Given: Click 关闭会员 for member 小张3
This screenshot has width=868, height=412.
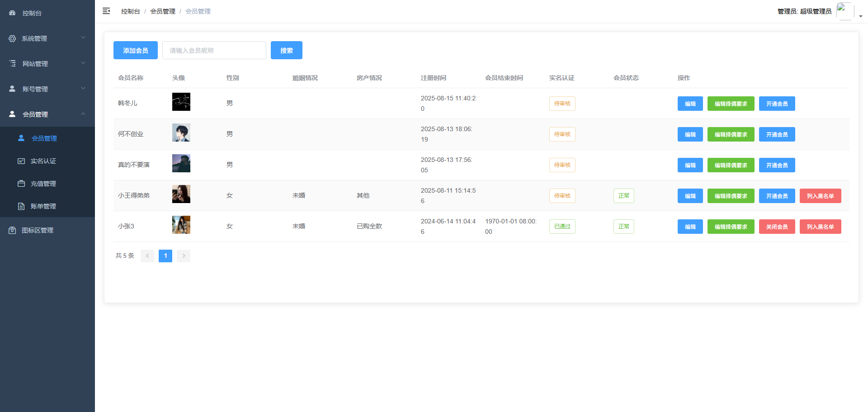Looking at the screenshot, I should (x=777, y=227).
